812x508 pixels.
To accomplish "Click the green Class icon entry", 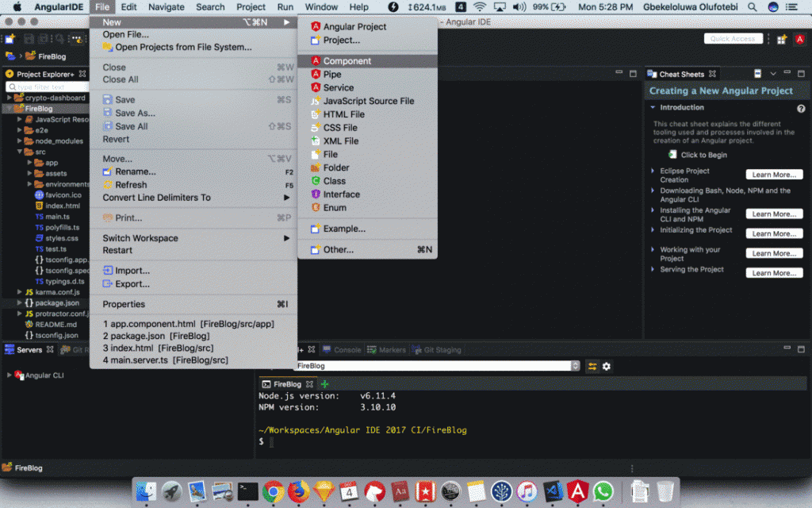I will 316,181.
